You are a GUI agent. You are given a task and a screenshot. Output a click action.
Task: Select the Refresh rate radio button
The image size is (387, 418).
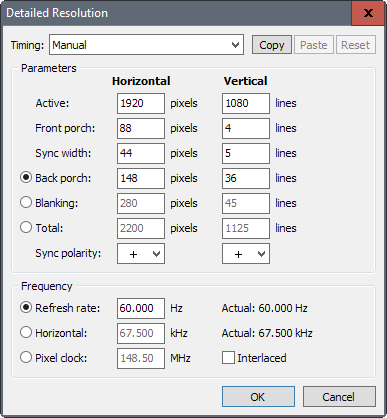point(26,307)
